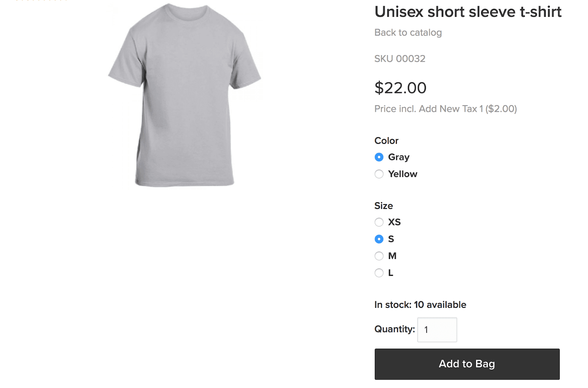
Task: Click the In stock: 10 available text
Action: (420, 305)
